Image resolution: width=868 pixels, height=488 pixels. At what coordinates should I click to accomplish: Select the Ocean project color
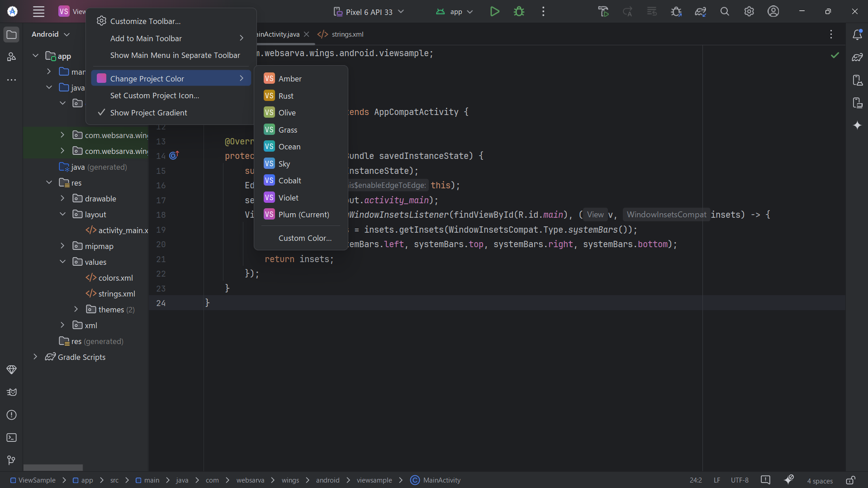coord(289,146)
